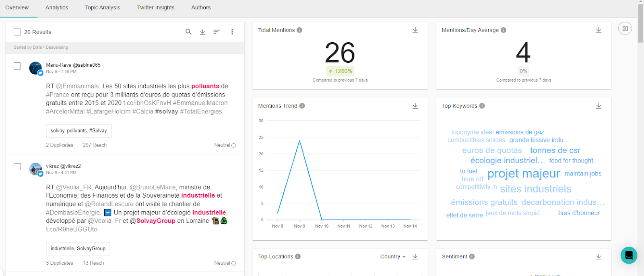
Task: Switch to the Overview tab
Action: [17, 8]
